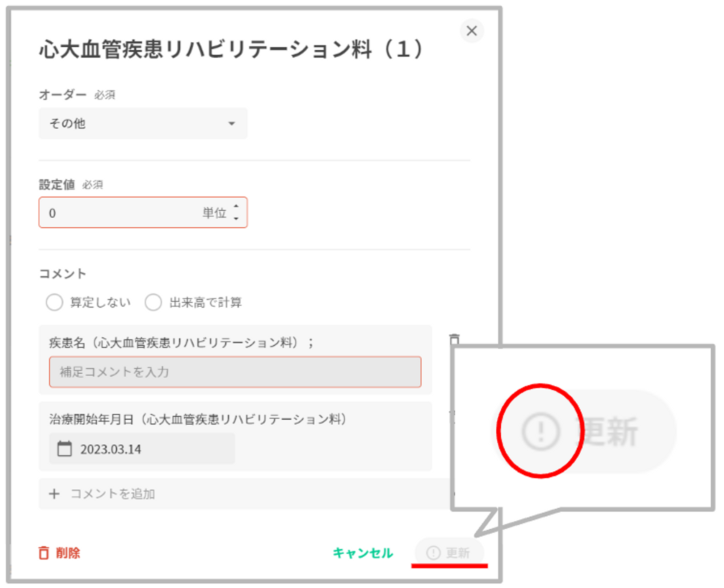Click the plus icon for adding comment
The width and height of the screenshot is (724, 588).
pyautogui.click(x=54, y=493)
